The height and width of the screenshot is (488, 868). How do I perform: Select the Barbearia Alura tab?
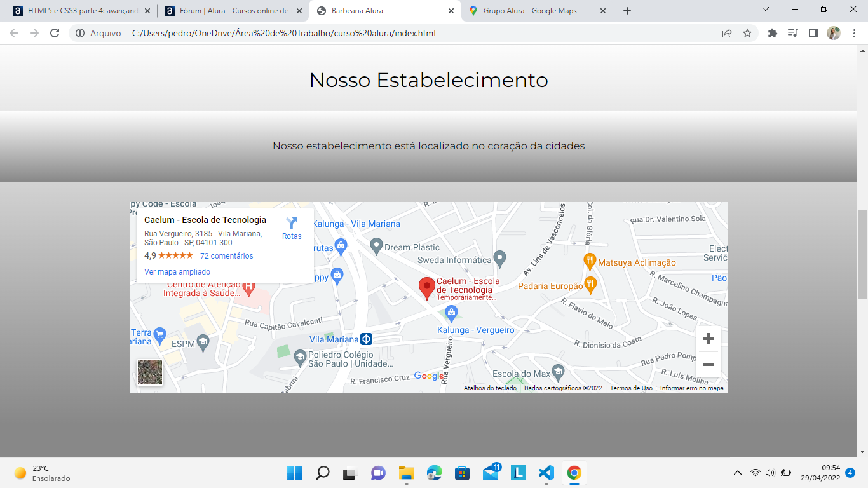(x=384, y=11)
